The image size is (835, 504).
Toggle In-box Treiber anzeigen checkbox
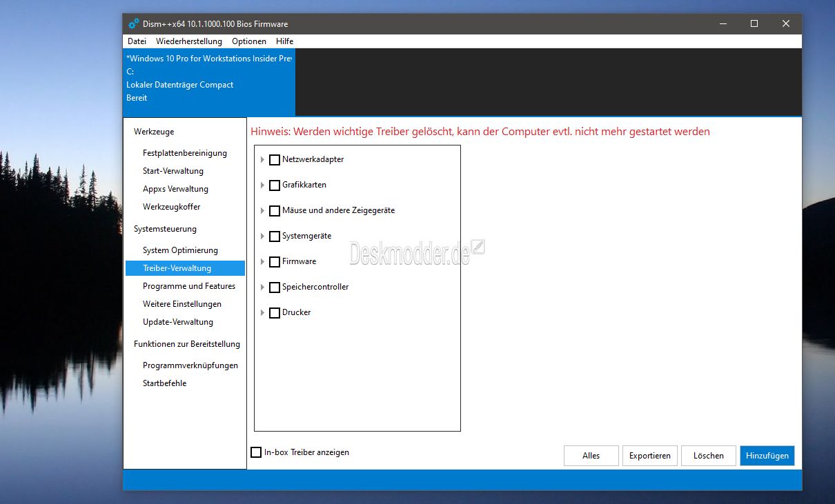pos(256,452)
